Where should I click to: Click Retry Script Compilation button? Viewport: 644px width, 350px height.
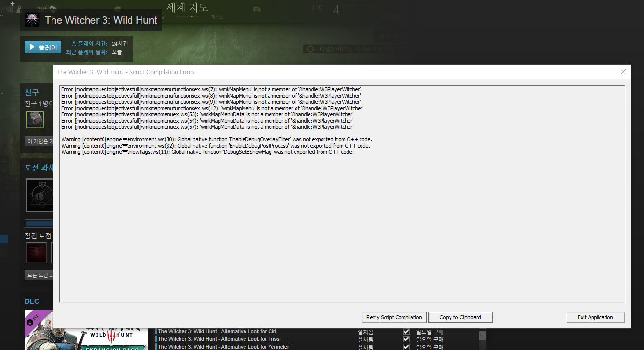[394, 317]
